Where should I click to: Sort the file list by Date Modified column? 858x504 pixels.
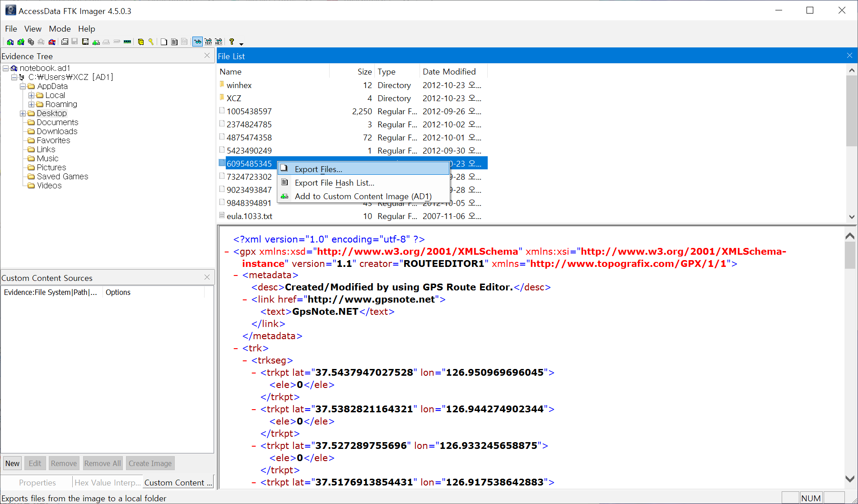point(453,71)
